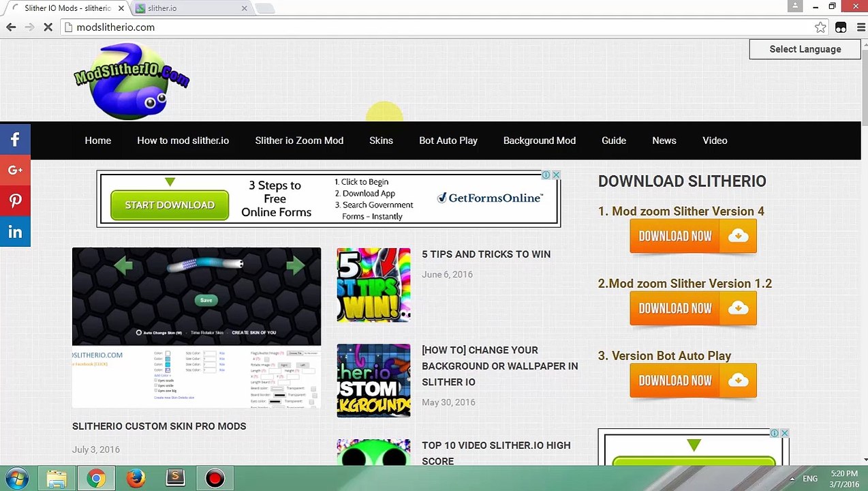Click the custom skin editor preview image
The height and width of the screenshot is (491, 868).
196,328
